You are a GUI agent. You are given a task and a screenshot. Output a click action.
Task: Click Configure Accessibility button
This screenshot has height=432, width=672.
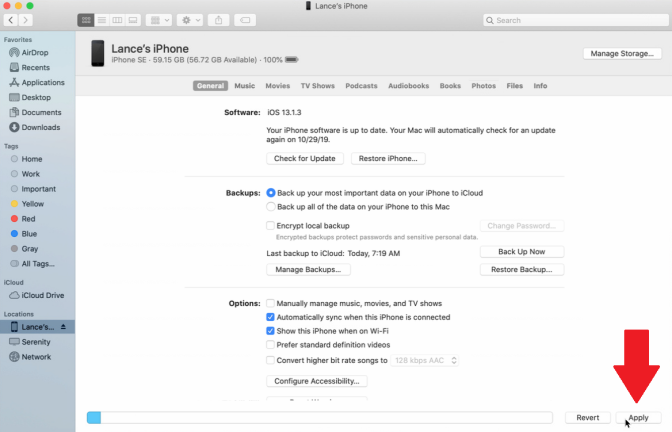[317, 381]
